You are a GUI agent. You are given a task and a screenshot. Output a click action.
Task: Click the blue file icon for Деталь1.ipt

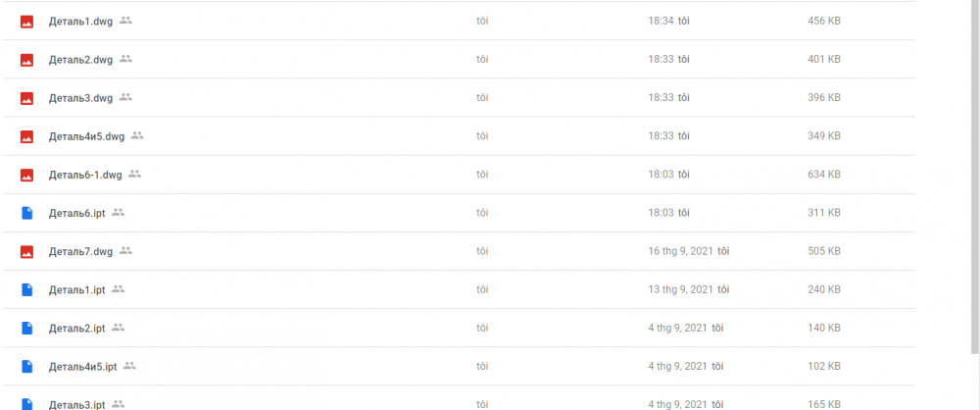point(27,289)
